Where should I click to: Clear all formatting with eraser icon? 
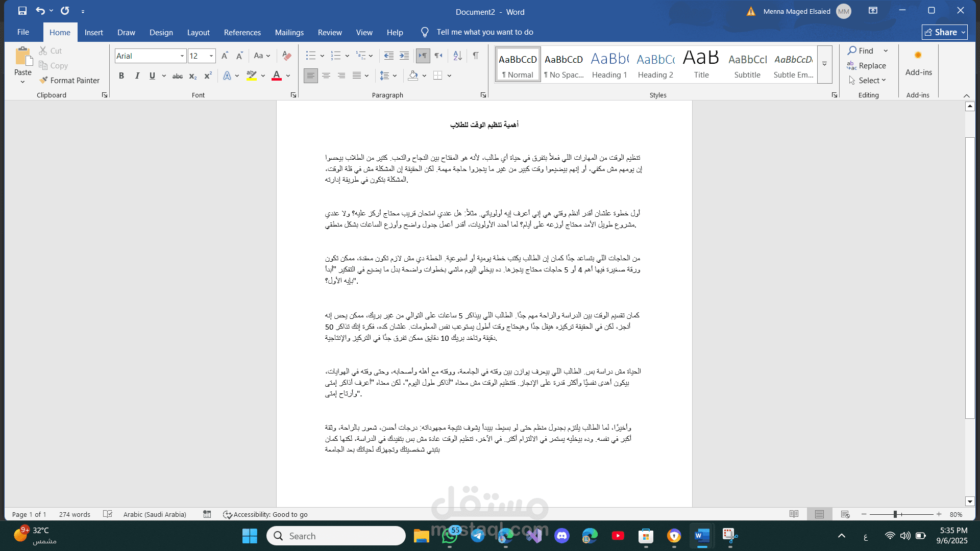tap(287, 56)
